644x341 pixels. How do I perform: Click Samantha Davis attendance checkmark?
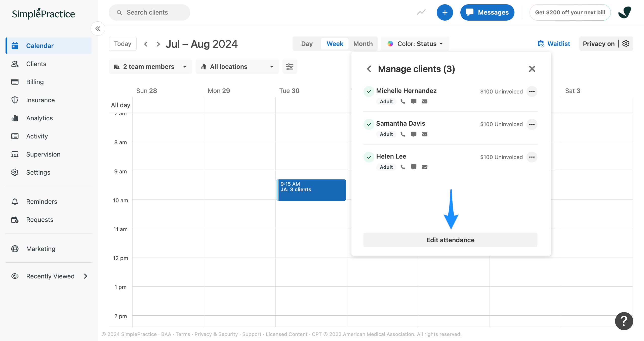pyautogui.click(x=369, y=124)
